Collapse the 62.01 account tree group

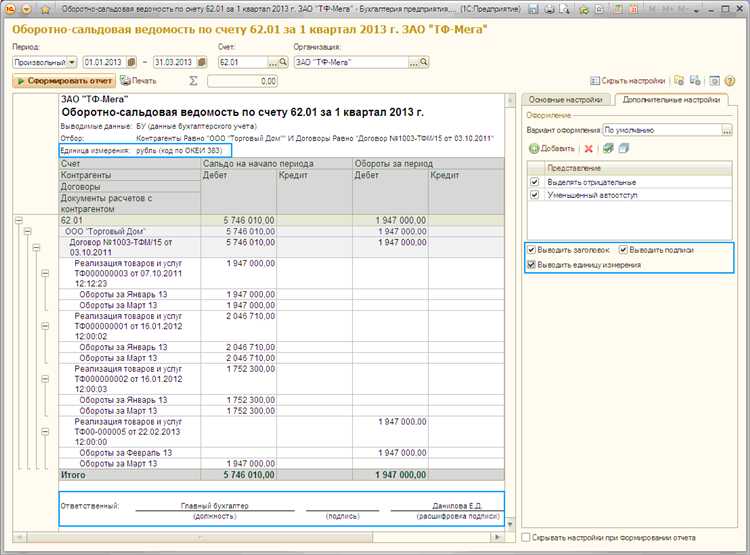tap(19, 220)
